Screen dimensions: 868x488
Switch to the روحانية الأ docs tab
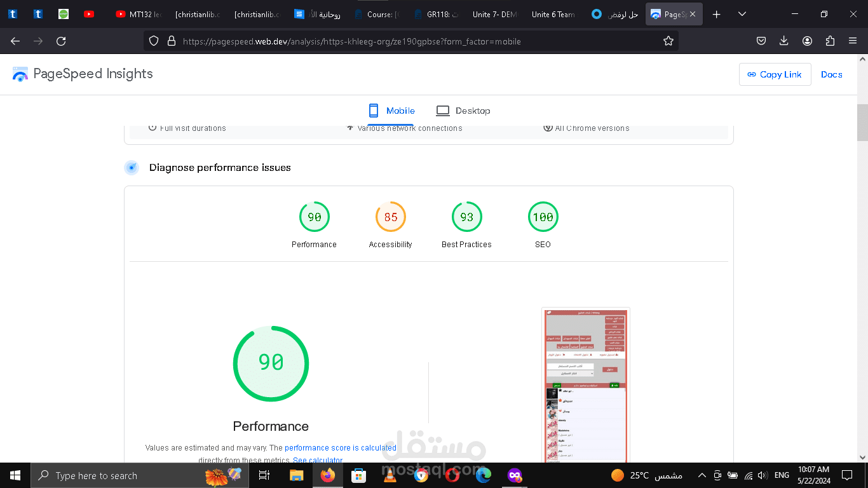(x=318, y=15)
